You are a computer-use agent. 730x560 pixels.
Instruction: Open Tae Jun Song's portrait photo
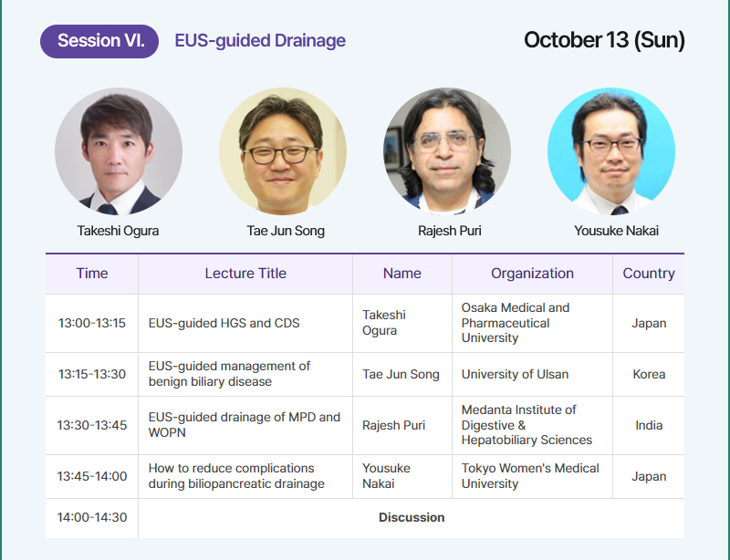pyautogui.click(x=283, y=151)
